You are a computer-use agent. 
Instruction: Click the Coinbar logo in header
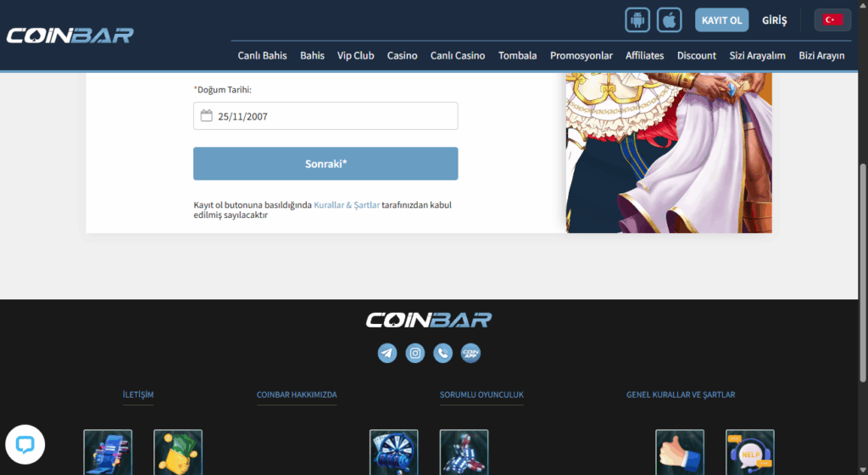click(70, 36)
